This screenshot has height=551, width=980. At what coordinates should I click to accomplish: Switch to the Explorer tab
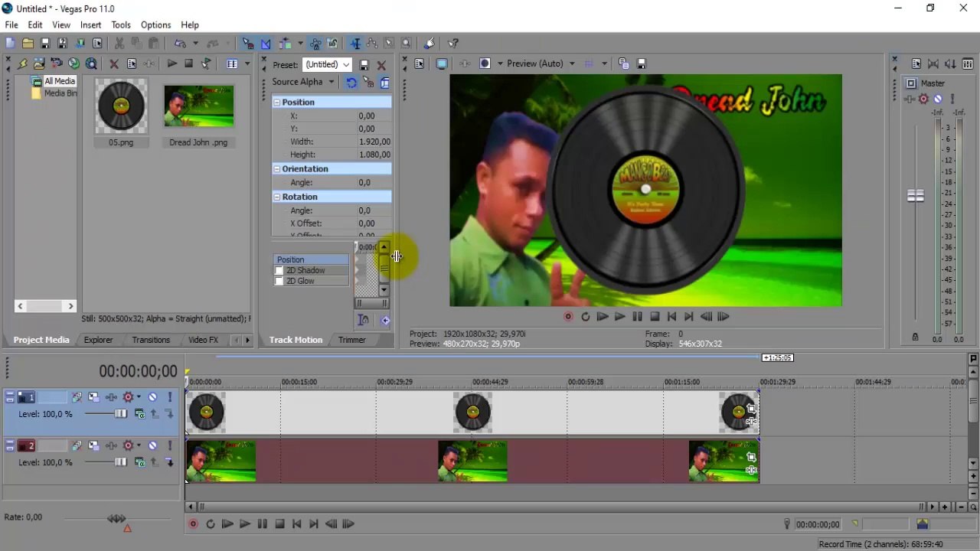click(x=98, y=340)
